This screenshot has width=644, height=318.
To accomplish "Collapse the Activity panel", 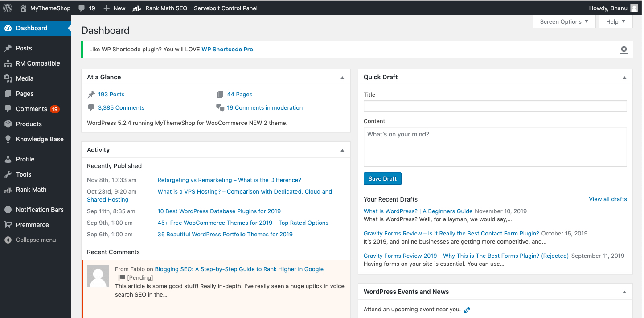I will (342, 150).
